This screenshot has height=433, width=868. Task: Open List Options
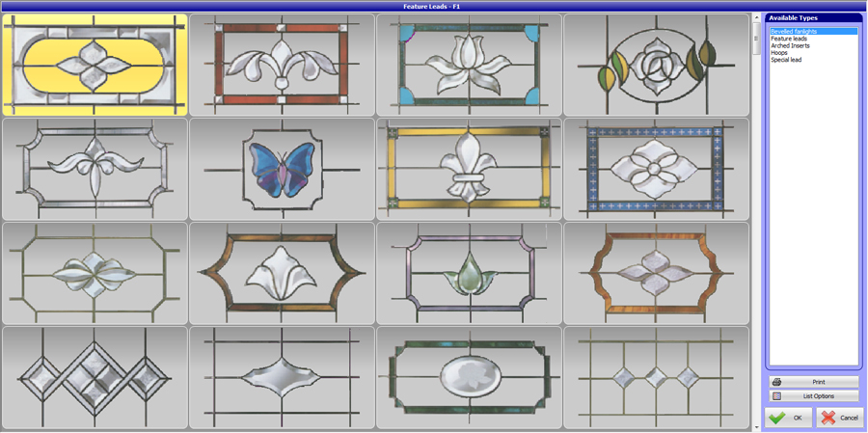pyautogui.click(x=813, y=396)
